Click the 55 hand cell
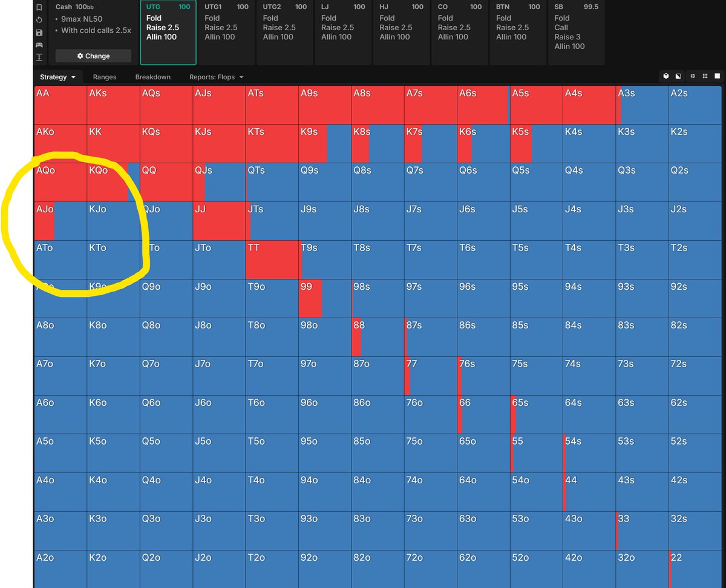 click(537, 454)
